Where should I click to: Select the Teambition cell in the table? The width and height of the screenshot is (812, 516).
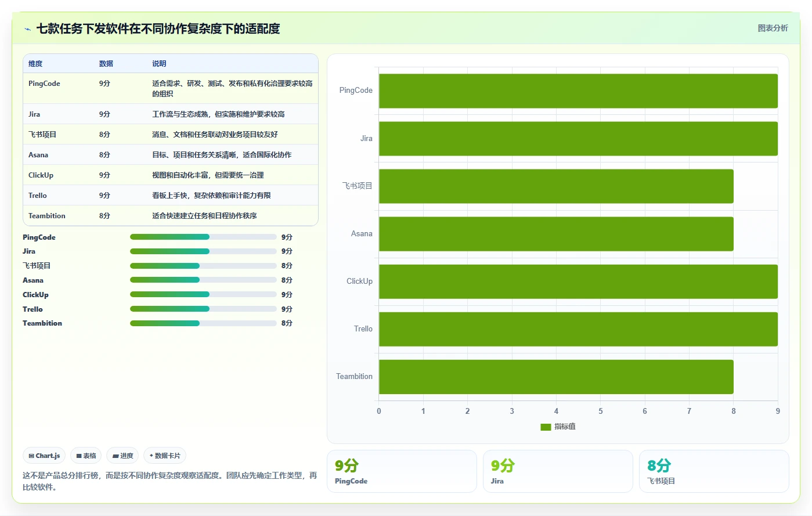coord(47,216)
